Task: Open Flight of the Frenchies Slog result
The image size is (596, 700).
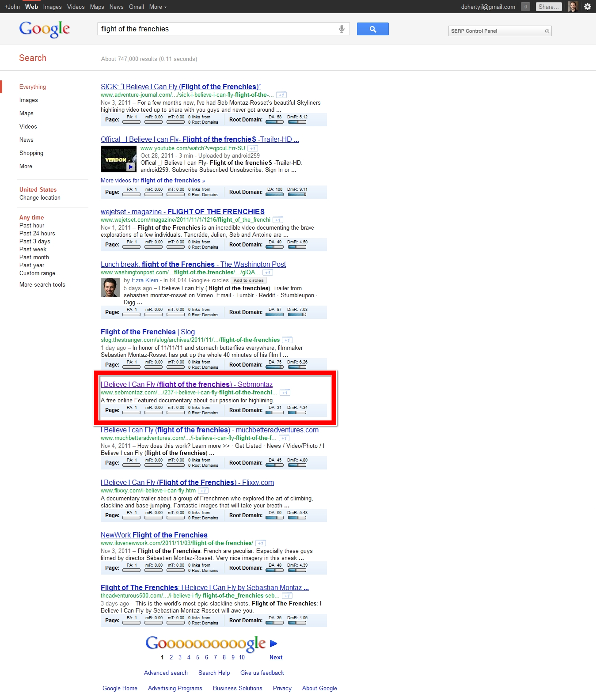Action: [148, 332]
